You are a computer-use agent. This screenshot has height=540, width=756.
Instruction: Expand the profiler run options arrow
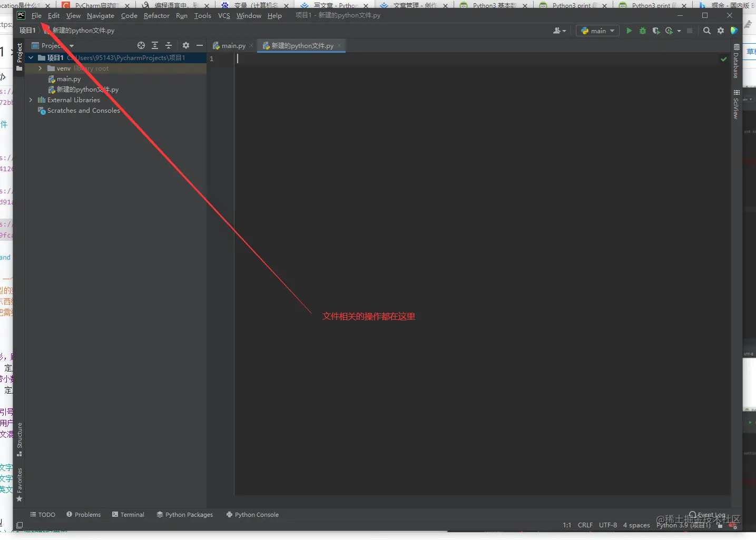point(679,31)
